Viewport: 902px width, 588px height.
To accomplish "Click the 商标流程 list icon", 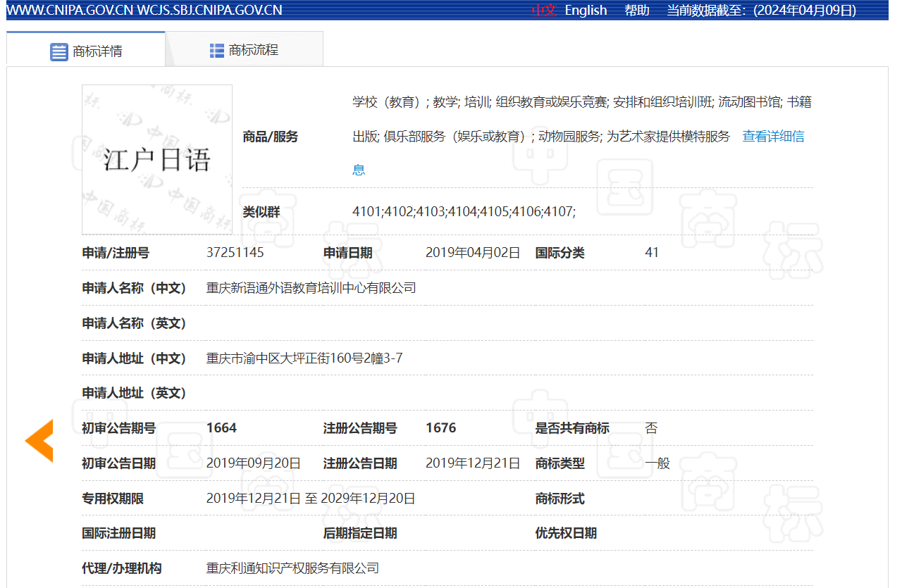I will (x=217, y=51).
